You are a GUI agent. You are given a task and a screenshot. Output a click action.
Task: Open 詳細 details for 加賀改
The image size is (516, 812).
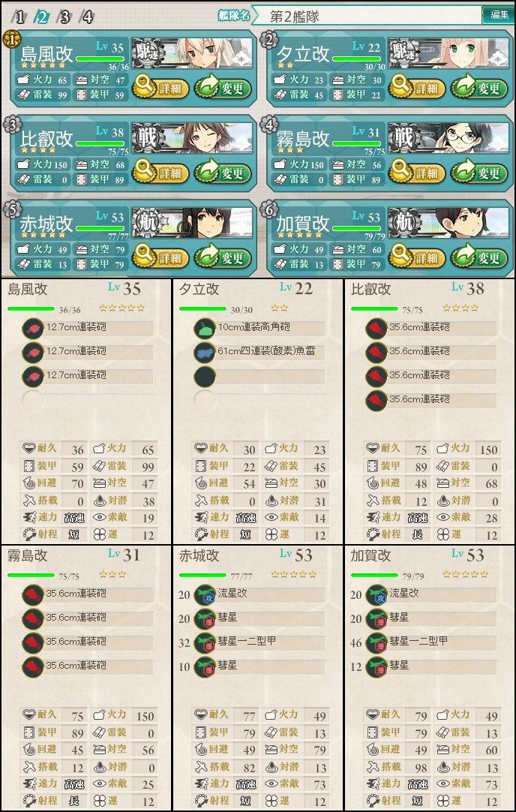pyautogui.click(x=417, y=257)
